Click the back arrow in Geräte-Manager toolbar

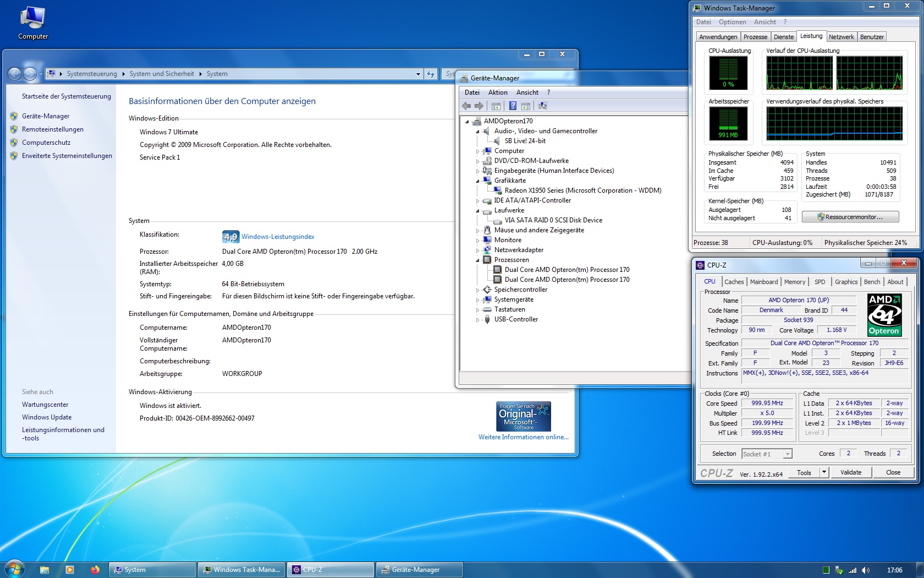tap(466, 106)
